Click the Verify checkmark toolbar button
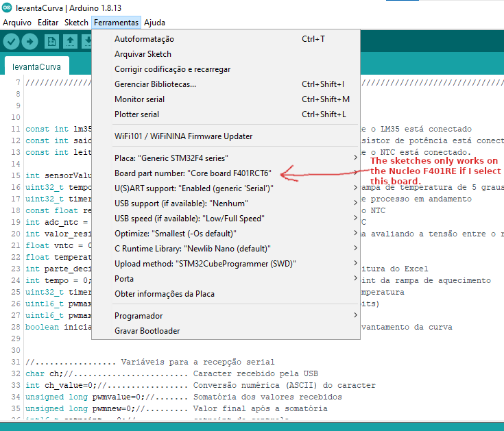This screenshot has height=431, width=504. (x=11, y=41)
